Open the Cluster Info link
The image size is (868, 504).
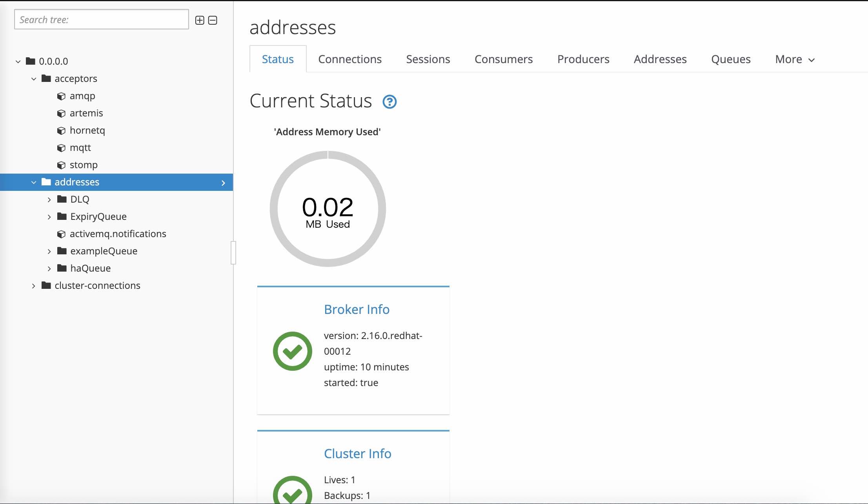click(357, 453)
